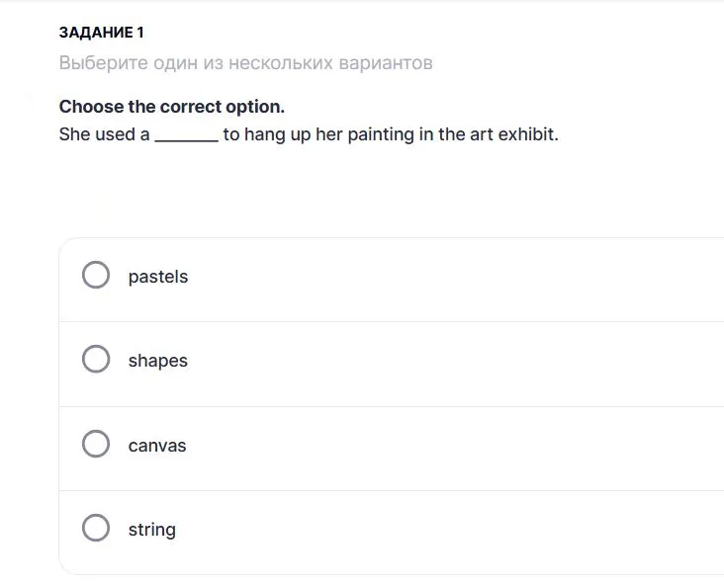
Task: Click the grey 'Выберите один из нескольких вариантов' subtitle
Action: (245, 63)
